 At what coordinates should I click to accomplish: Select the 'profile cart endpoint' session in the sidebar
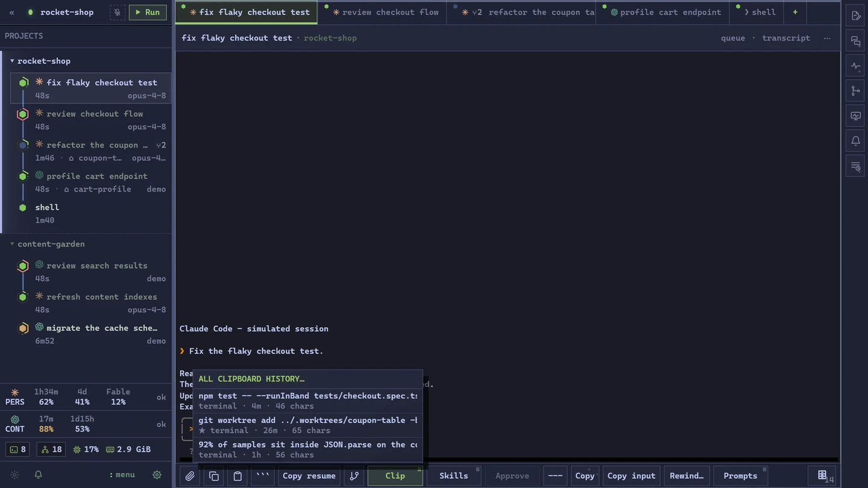(90, 183)
